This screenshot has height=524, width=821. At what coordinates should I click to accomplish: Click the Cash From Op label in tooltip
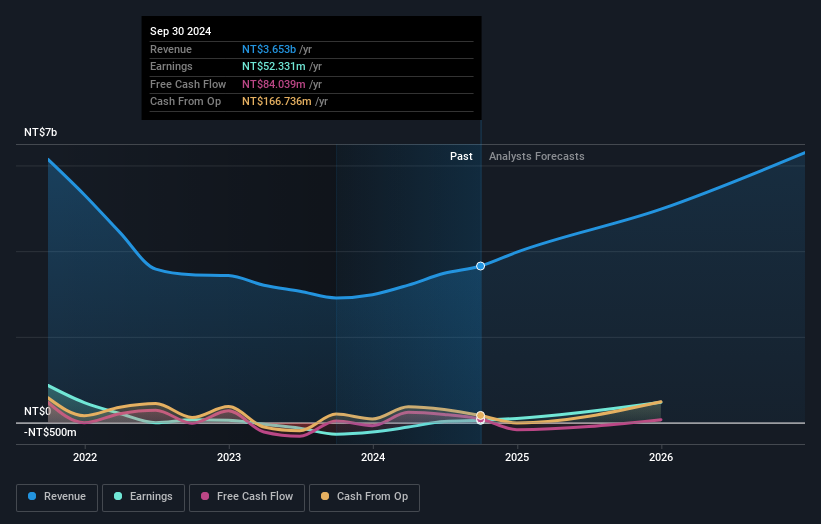click(x=185, y=102)
